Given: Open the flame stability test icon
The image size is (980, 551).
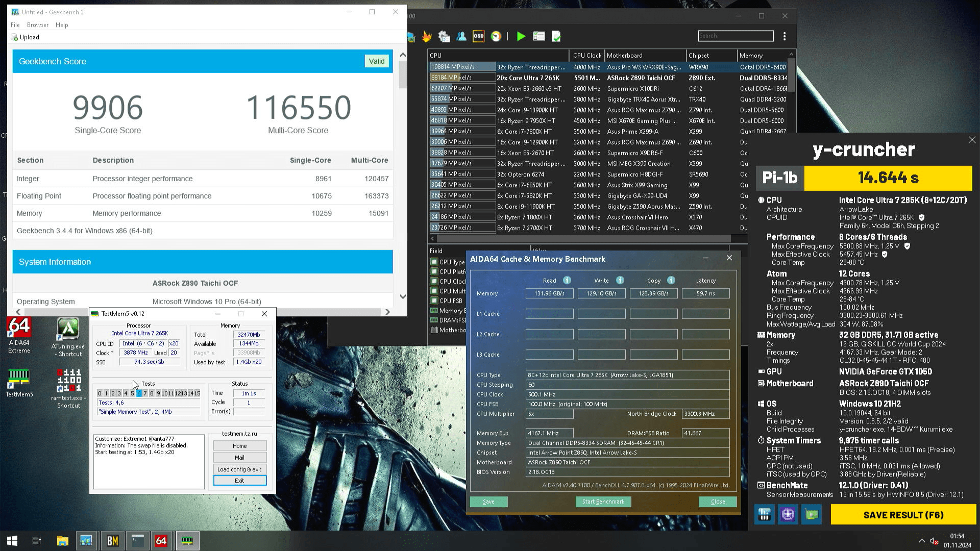Looking at the screenshot, I should coord(427,36).
